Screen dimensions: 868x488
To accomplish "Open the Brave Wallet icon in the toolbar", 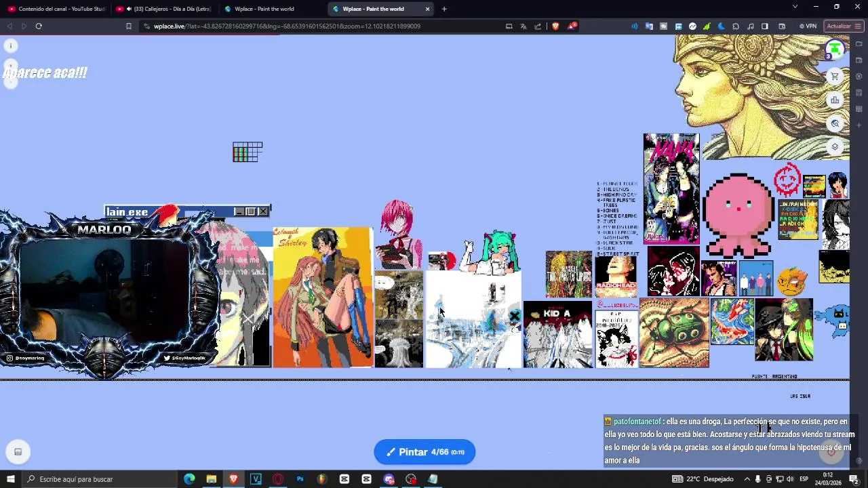I will 782,26.
